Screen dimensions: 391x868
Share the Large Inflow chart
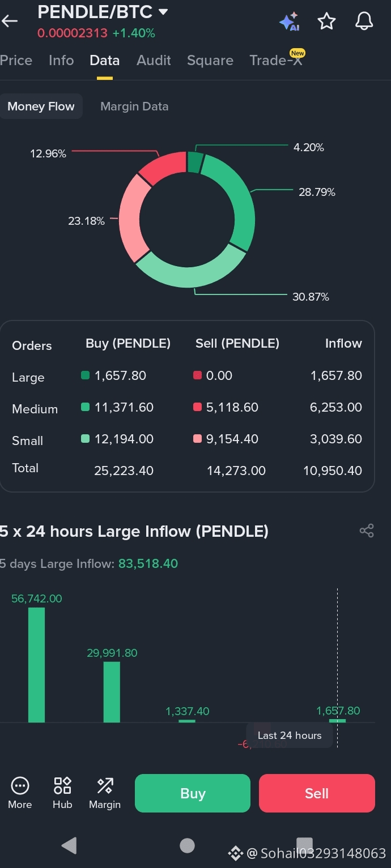(x=367, y=531)
